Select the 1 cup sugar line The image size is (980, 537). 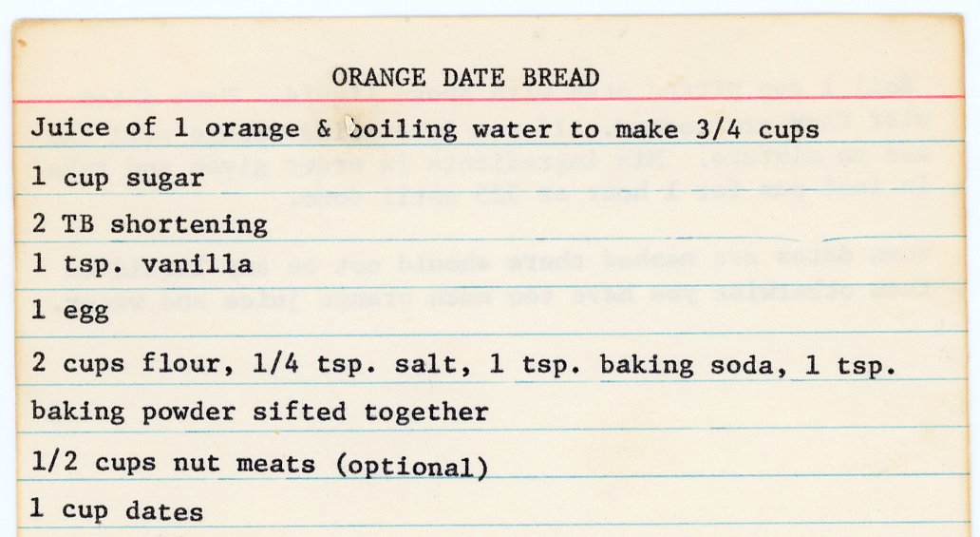pos(118,178)
